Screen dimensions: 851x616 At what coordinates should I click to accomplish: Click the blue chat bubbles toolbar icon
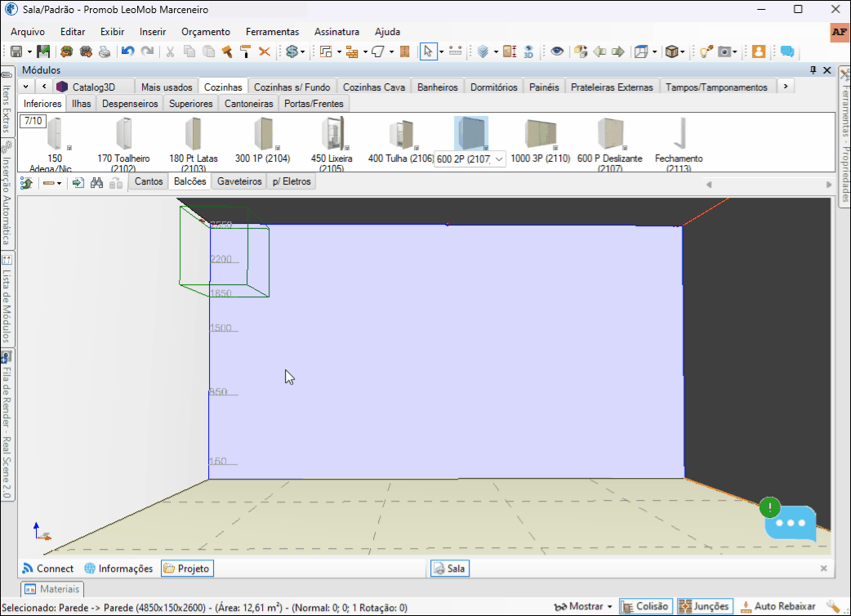(x=787, y=51)
